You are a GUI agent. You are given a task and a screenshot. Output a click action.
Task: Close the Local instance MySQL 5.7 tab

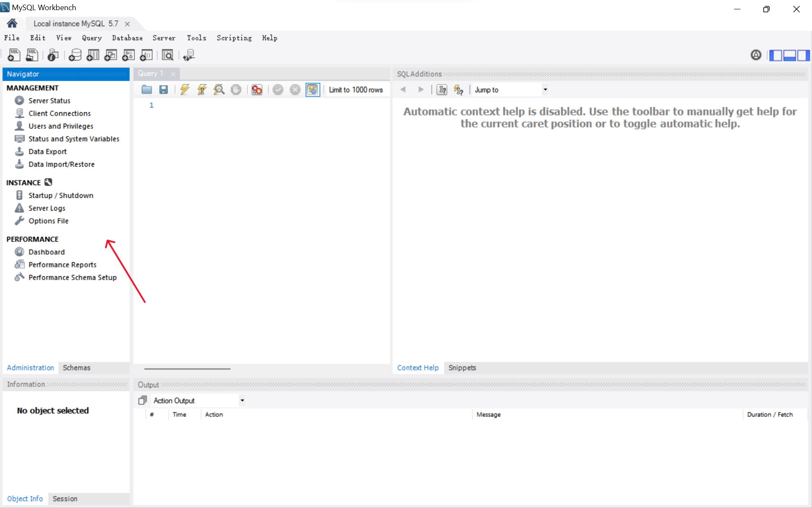click(x=127, y=24)
